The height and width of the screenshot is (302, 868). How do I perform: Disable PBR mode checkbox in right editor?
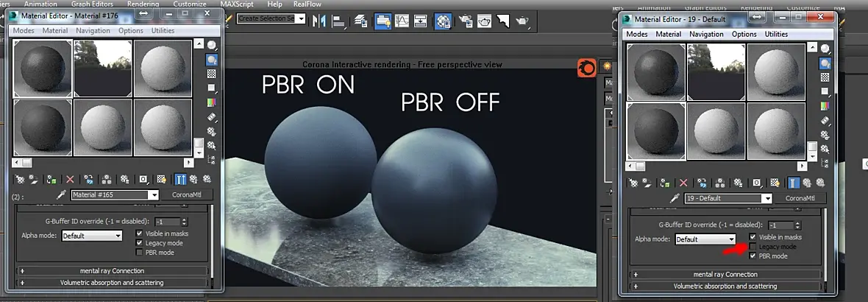(x=753, y=256)
